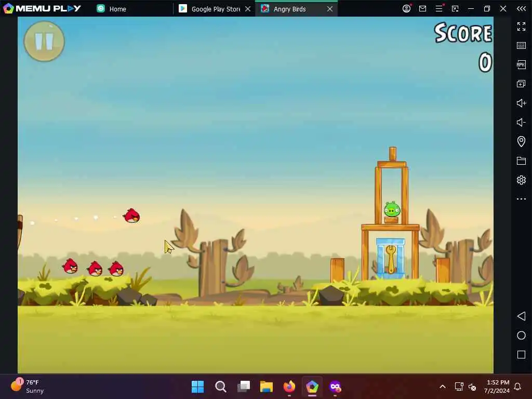Open the MEmu hamburger menu
Viewport: 532px width, 399px height.
click(x=439, y=8)
